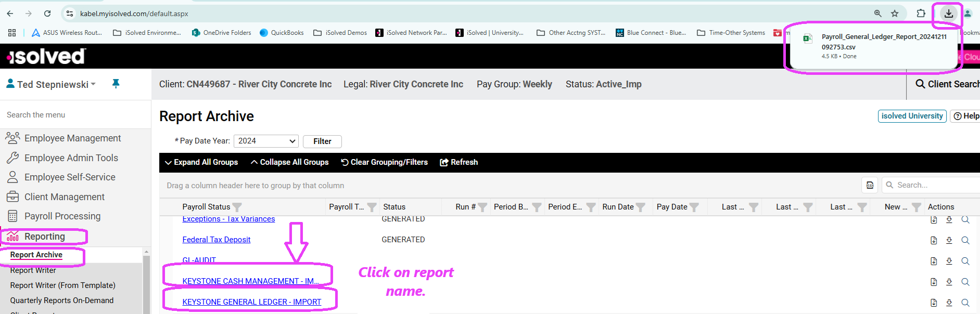Screen dimensions: 980x314
Task: Click the Refresh toolbar button
Action: (x=459, y=162)
